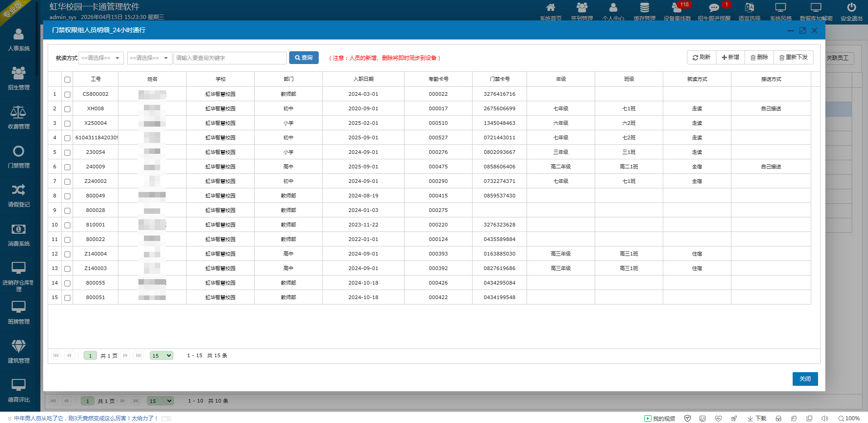The height and width of the screenshot is (423, 868).
Task: Click the blue 查询 button
Action: click(x=304, y=58)
